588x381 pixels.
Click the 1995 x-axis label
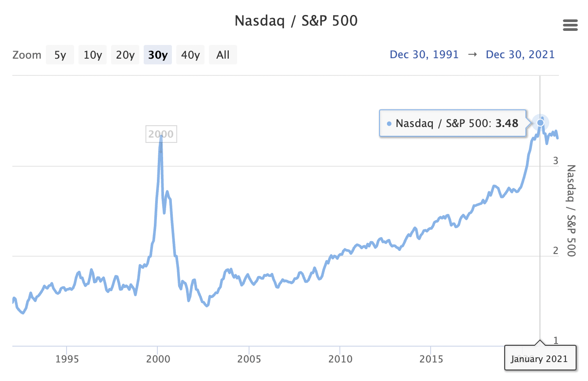(x=67, y=359)
